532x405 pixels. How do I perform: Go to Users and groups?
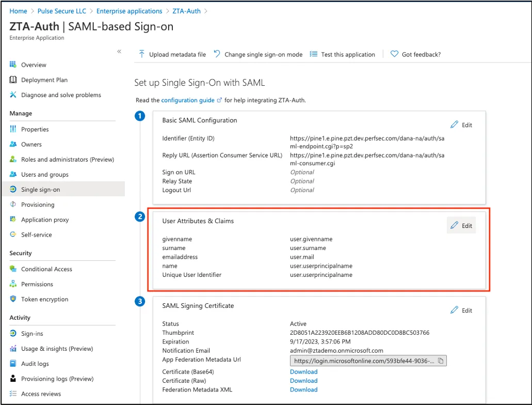(x=45, y=174)
